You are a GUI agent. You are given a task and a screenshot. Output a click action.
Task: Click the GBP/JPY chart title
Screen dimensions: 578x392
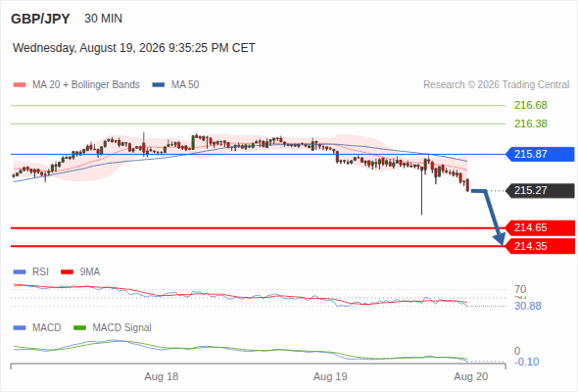[40, 19]
